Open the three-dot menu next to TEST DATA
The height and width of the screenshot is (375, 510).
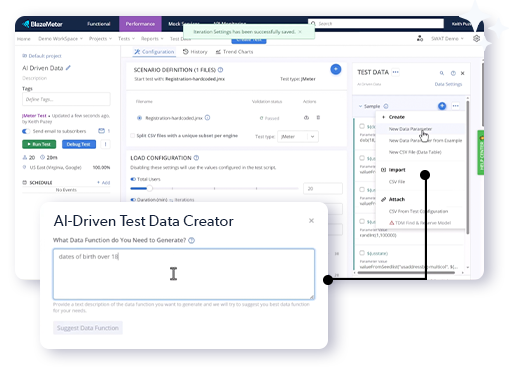point(395,72)
